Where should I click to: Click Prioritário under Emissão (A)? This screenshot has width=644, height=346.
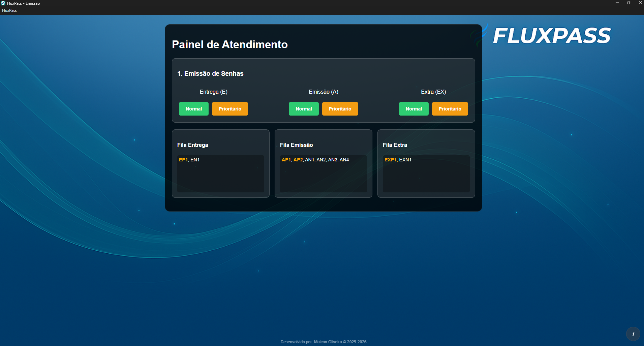pos(340,108)
